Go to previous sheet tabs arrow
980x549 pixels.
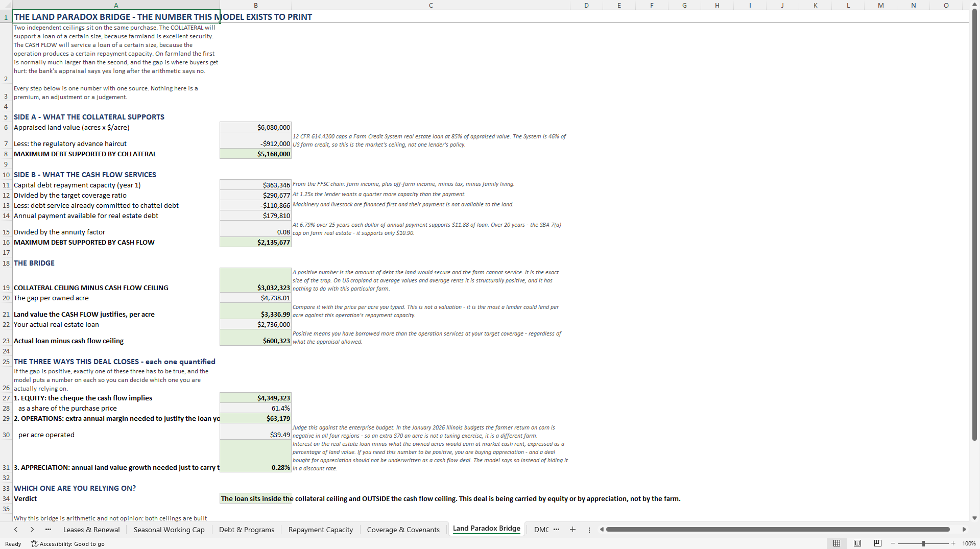16,530
